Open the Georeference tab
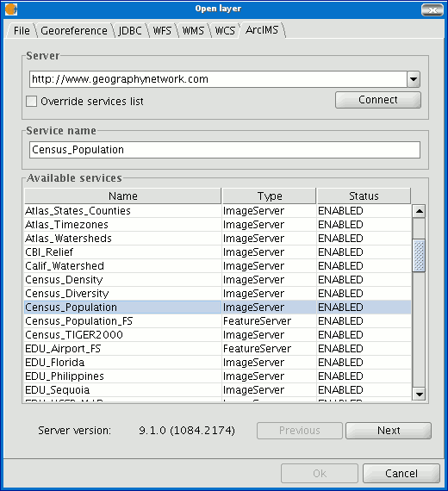The height and width of the screenshot is (491, 448). (x=74, y=31)
